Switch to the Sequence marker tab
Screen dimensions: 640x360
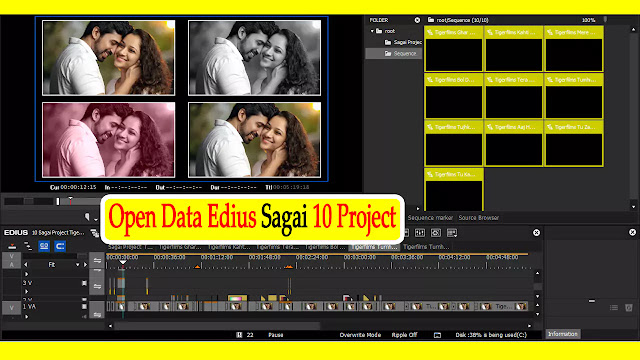(430, 218)
